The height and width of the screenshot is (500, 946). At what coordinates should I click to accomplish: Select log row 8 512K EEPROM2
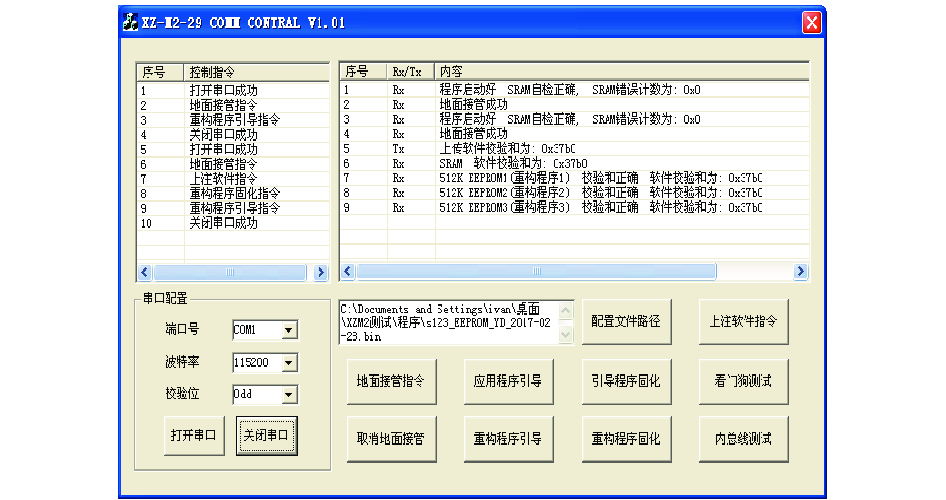click(x=574, y=193)
